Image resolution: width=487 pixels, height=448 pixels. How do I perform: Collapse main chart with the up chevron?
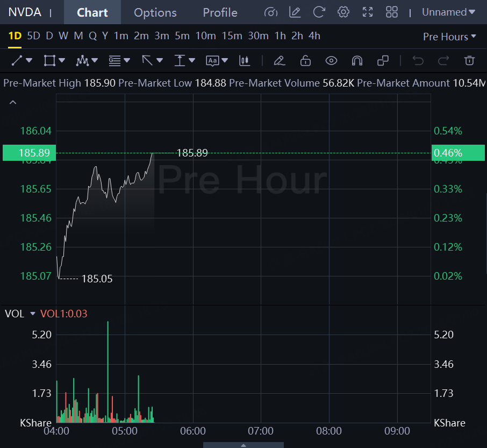click(13, 102)
